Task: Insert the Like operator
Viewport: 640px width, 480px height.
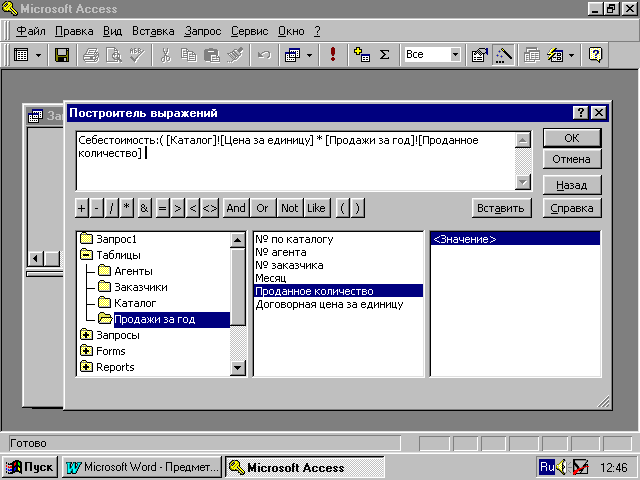Action: pos(316,208)
